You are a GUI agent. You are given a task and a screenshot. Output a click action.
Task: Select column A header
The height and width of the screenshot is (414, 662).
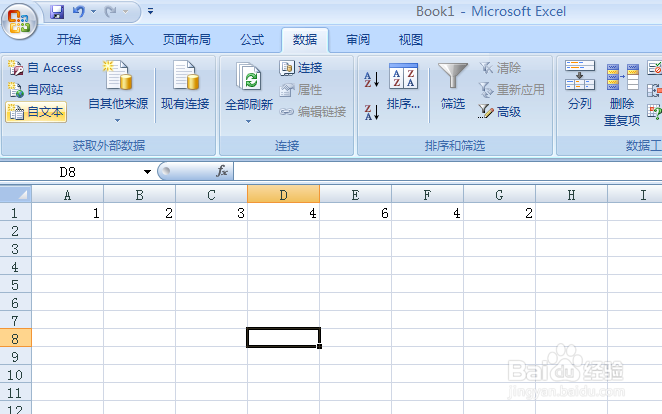[x=68, y=195]
